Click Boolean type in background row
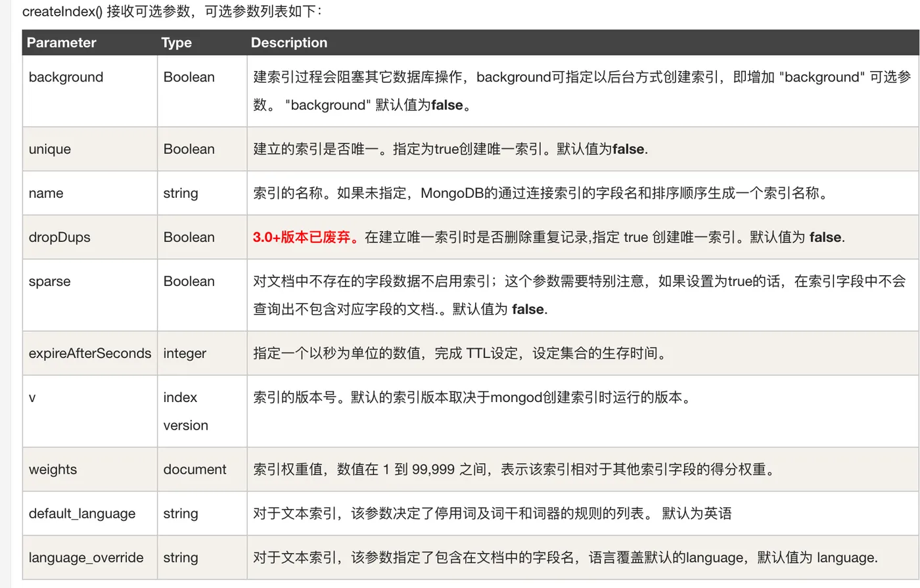The image size is (920, 588). click(189, 77)
